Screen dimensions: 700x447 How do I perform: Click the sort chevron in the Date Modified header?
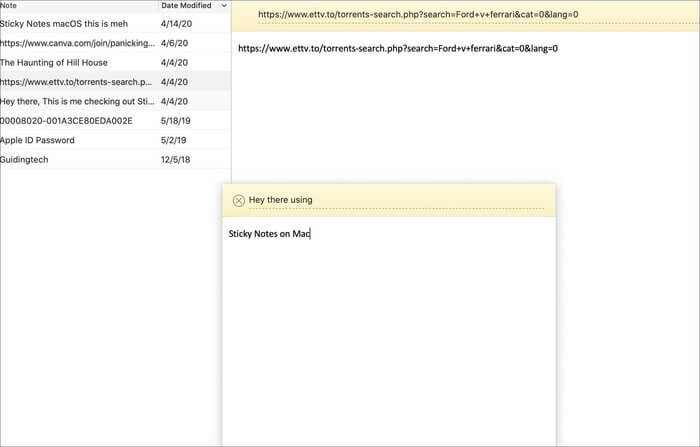223,6
